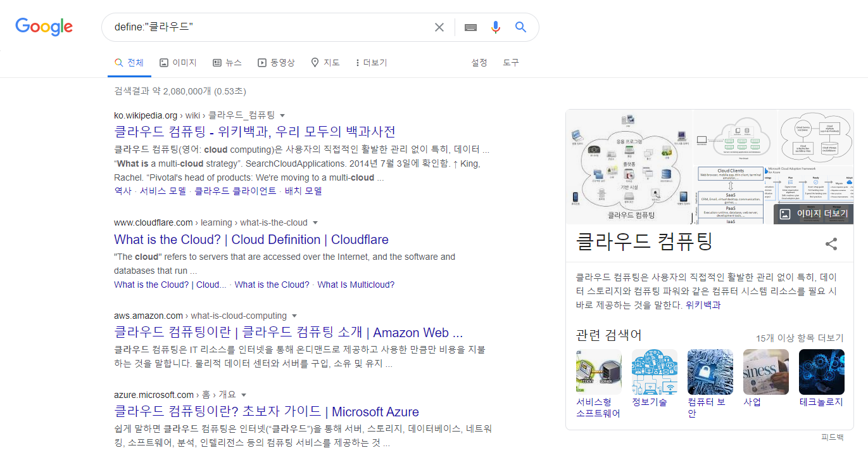The width and height of the screenshot is (868, 455).
Task: Open What is the Cloud? Cloudflare result title
Action: (251, 240)
